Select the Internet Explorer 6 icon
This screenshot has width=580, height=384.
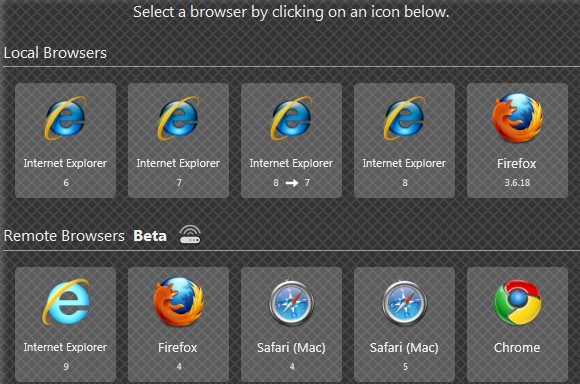65,118
